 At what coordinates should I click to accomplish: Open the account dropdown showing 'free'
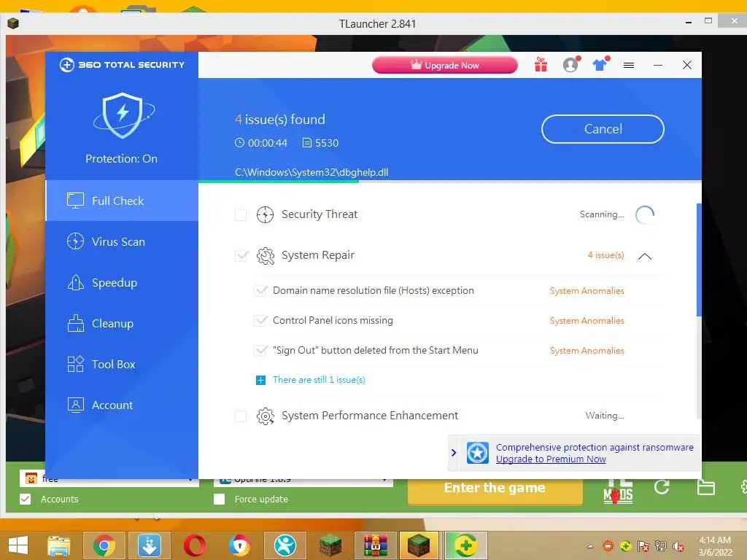(109, 478)
